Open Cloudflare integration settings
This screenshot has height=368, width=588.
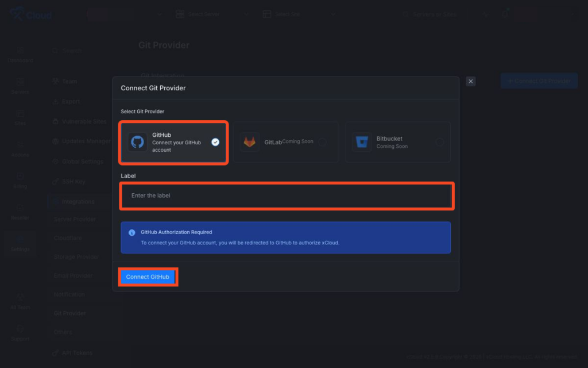pos(68,237)
